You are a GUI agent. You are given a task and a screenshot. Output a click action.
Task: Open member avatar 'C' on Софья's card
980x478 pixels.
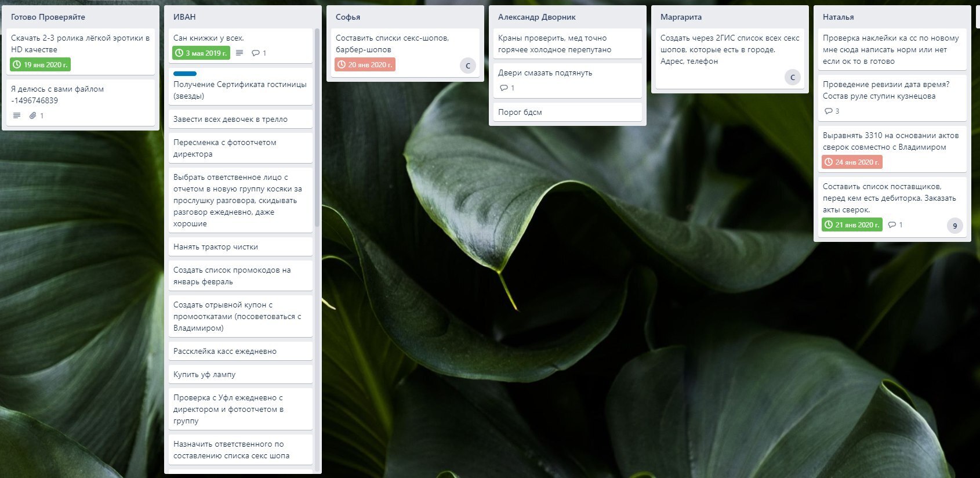[468, 66]
